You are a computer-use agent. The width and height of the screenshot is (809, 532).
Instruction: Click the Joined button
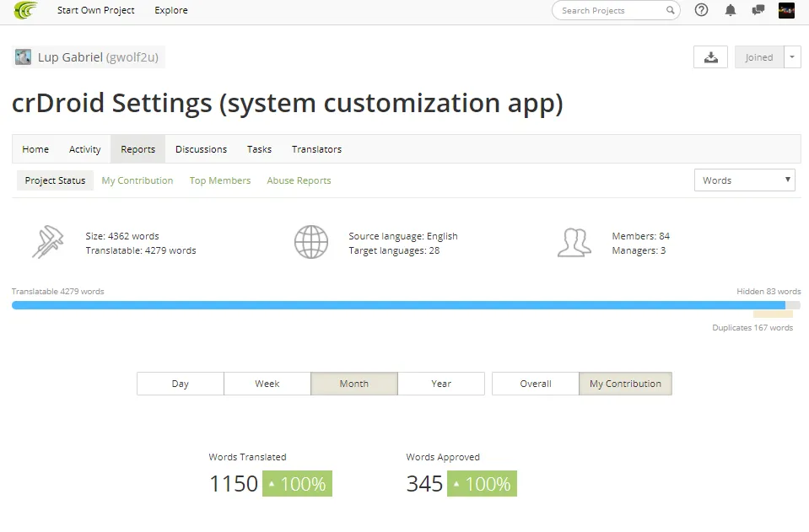tap(759, 57)
